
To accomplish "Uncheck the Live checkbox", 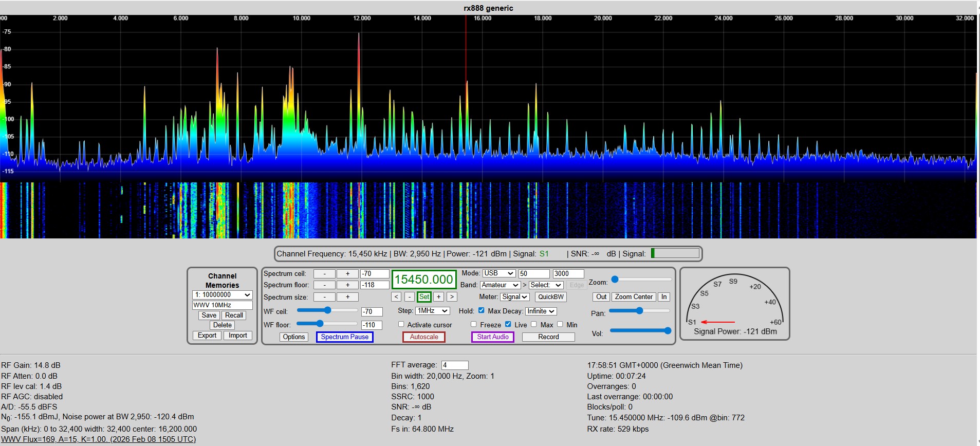I will 508,324.
